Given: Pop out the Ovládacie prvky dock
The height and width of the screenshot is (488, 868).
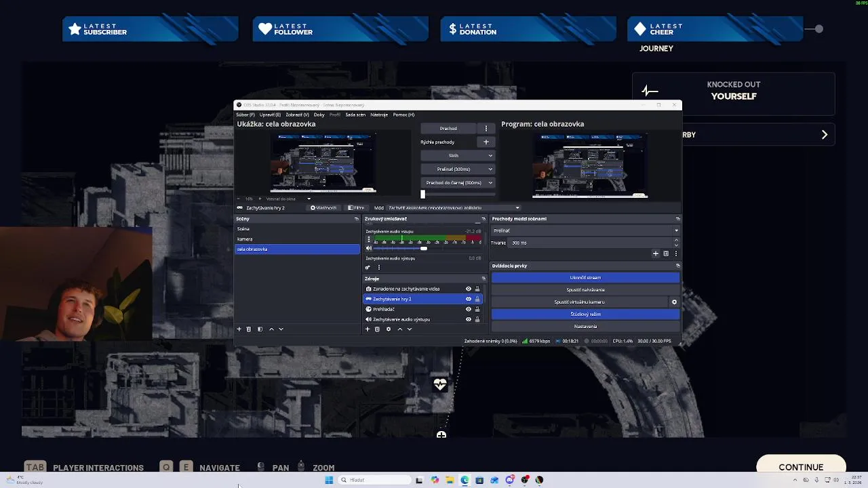Looking at the screenshot, I should point(677,266).
